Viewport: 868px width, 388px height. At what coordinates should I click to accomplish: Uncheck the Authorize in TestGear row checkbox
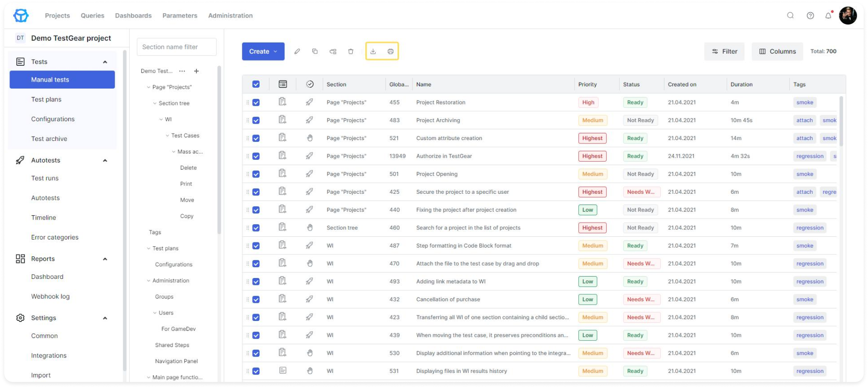[256, 156]
